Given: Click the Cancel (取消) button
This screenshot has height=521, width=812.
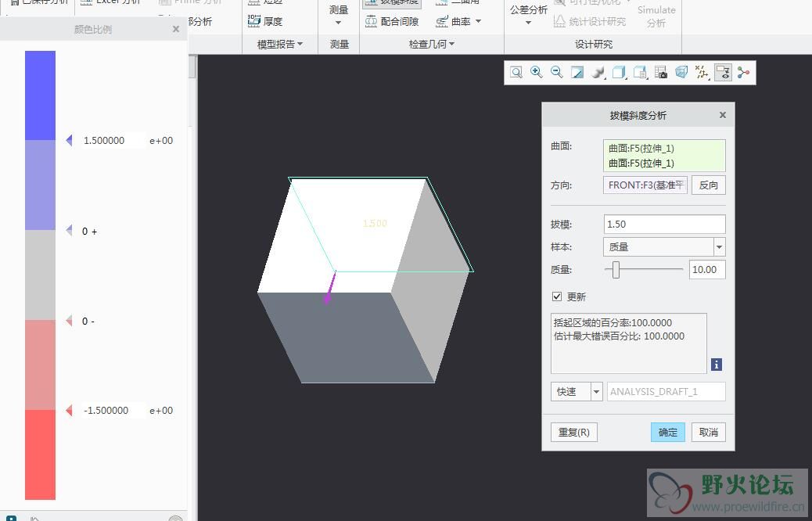Looking at the screenshot, I should coord(709,433).
